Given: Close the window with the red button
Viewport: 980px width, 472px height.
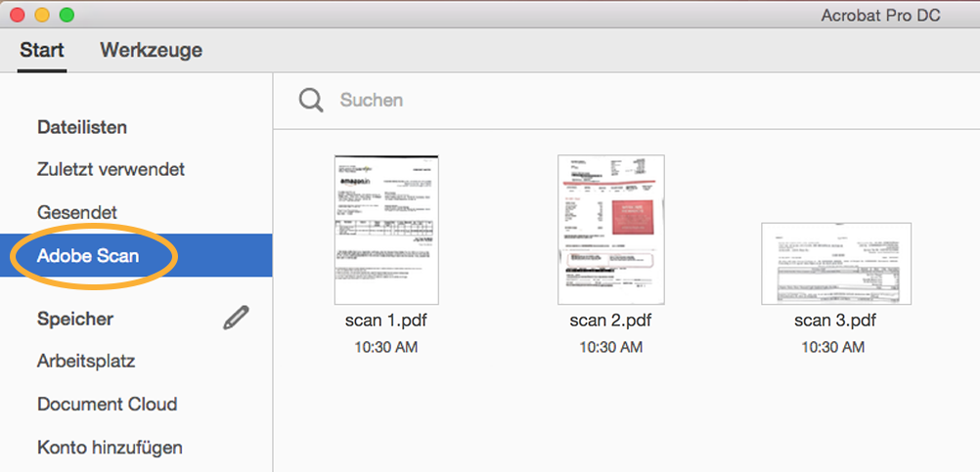Looking at the screenshot, I should [18, 15].
